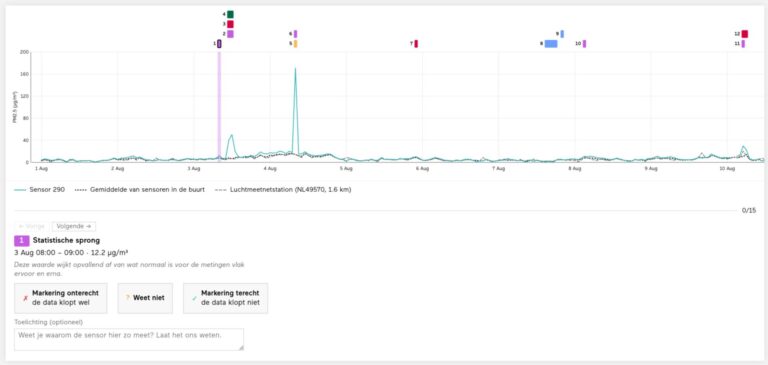Click the Statistische sprong heading

[x=66, y=241]
